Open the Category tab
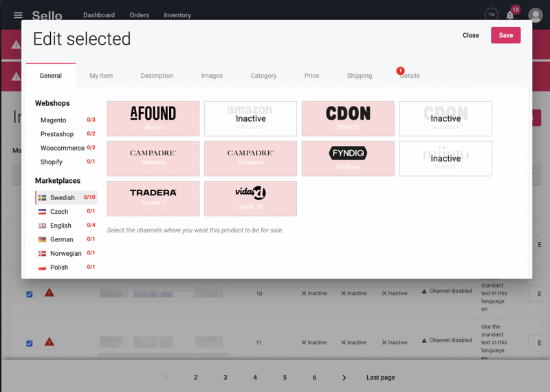 pyautogui.click(x=263, y=76)
